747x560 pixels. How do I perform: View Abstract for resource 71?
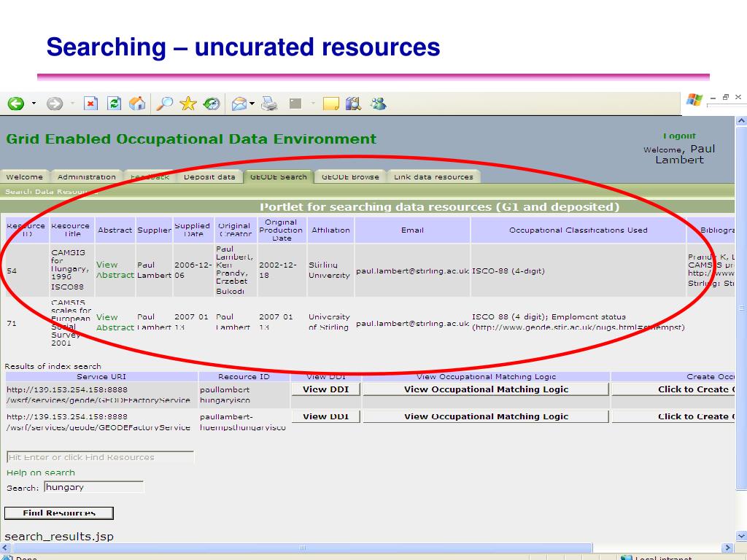tap(115, 322)
